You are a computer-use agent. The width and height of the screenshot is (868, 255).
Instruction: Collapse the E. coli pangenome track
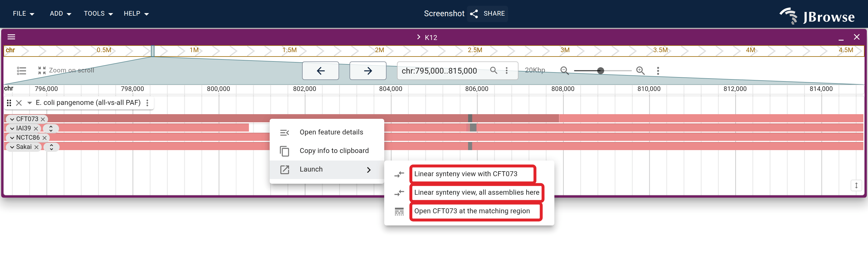(x=30, y=103)
